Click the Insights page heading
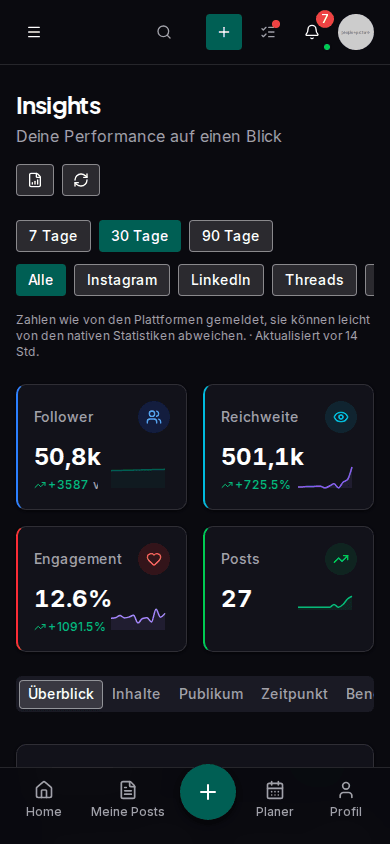Image resolution: width=390 pixels, height=844 pixels. [59, 107]
